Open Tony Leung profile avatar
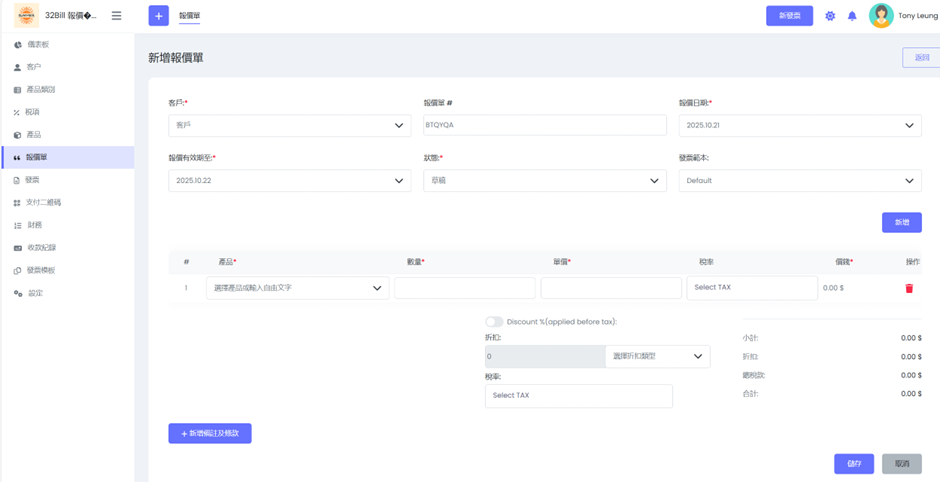 881,16
